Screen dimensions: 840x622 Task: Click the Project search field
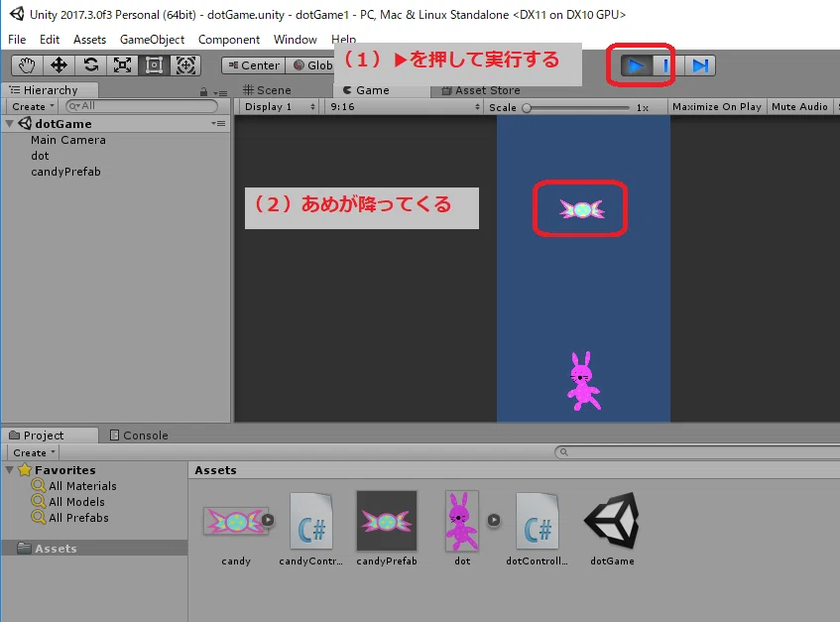pos(696,452)
